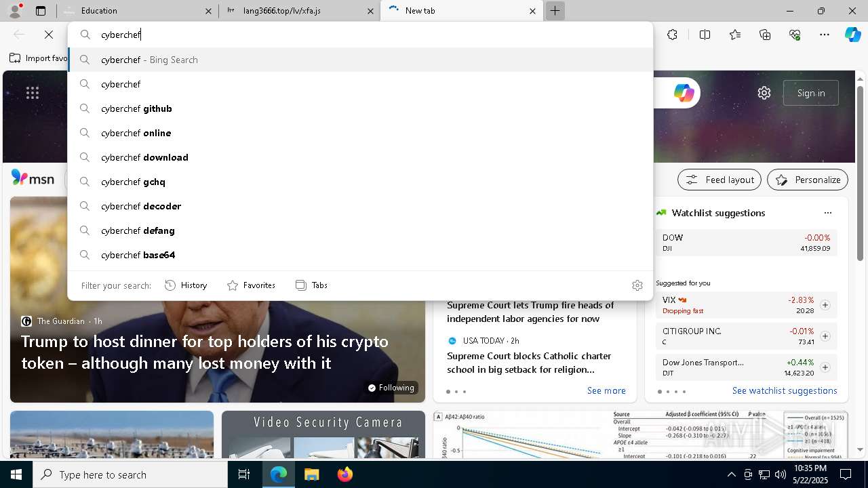Click the Windows Start button
The image size is (868, 488).
tap(16, 474)
